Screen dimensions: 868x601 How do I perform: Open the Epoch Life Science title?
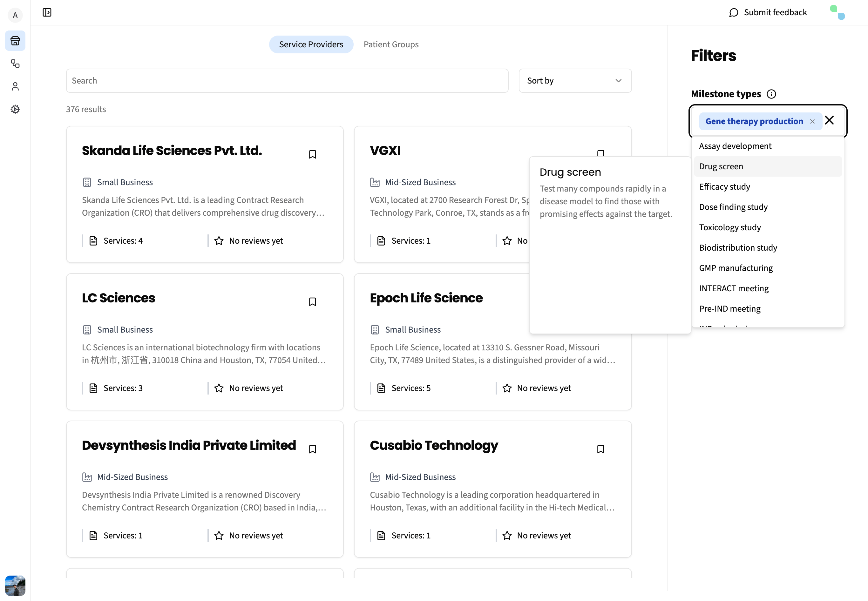click(x=426, y=298)
